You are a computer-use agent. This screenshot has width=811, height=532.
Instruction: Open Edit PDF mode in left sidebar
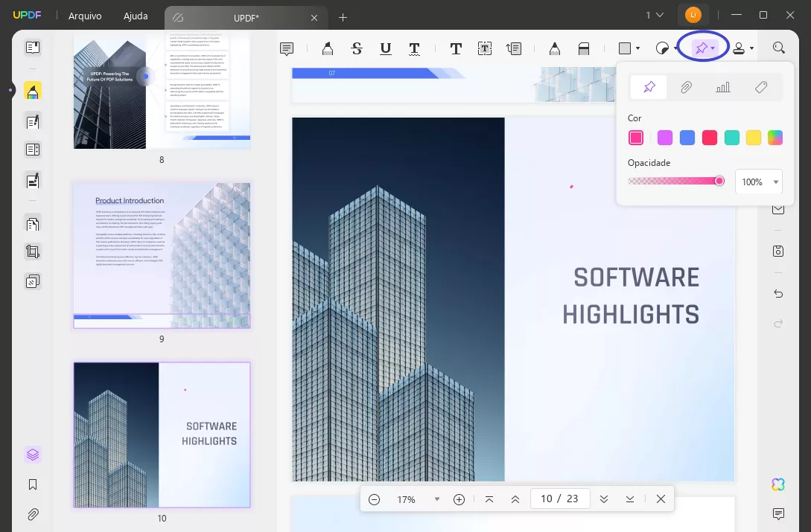coord(33,122)
